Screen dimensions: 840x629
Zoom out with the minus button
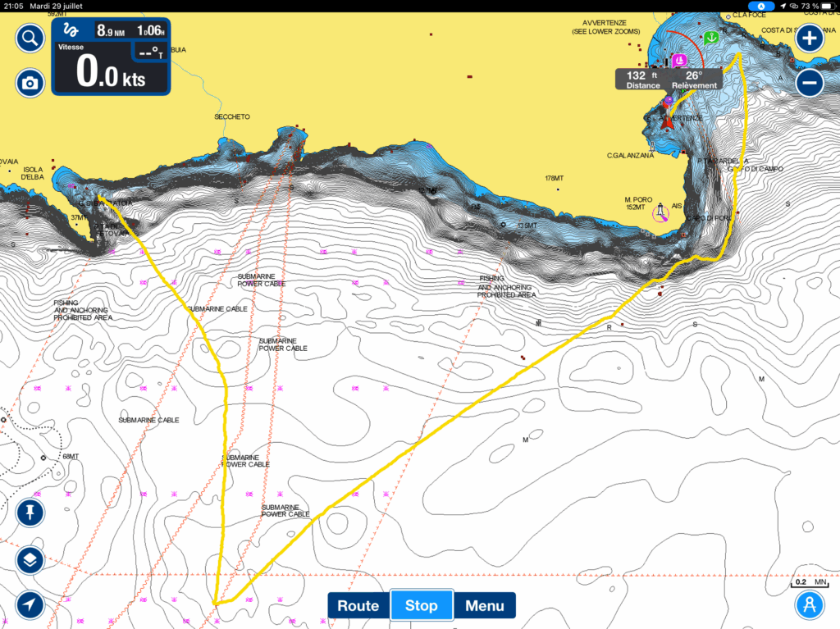click(809, 82)
